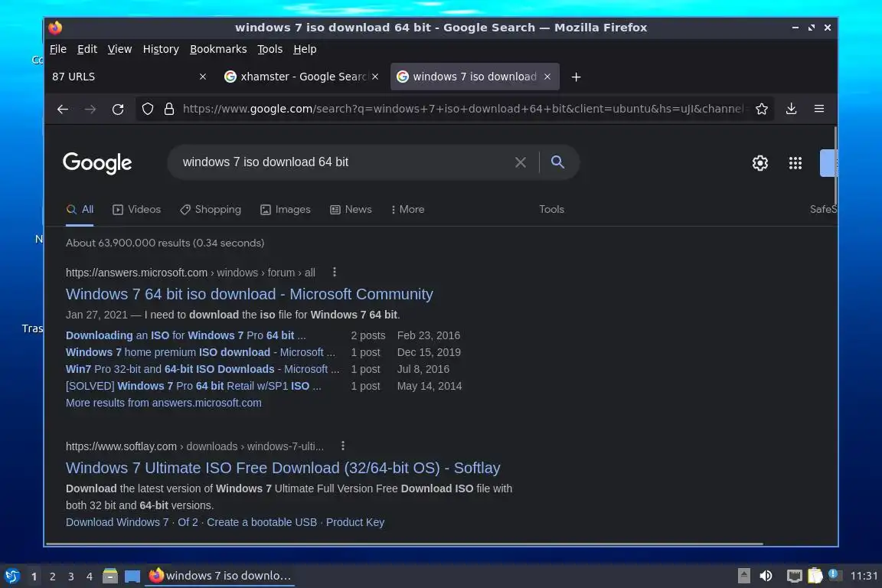This screenshot has height=588, width=882.
Task: Open the Google apps grid
Action: point(795,163)
